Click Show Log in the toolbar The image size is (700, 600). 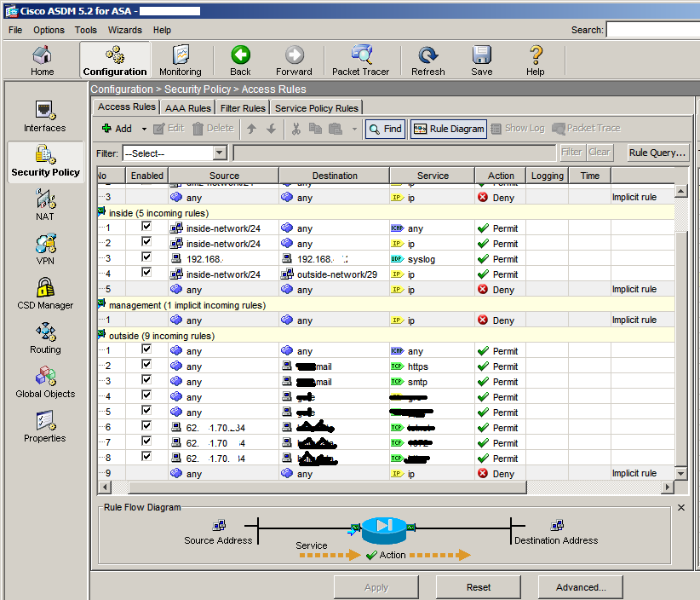(x=518, y=129)
